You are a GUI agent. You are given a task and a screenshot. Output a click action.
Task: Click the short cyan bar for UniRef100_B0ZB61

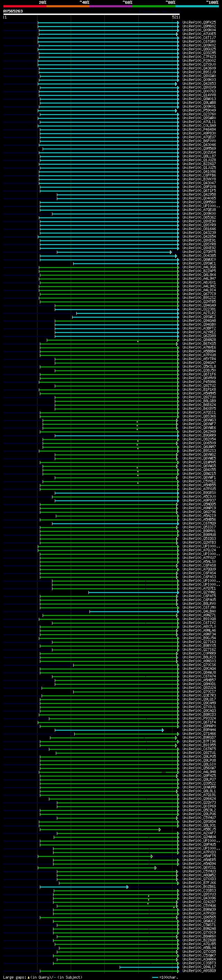coord(84,887)
